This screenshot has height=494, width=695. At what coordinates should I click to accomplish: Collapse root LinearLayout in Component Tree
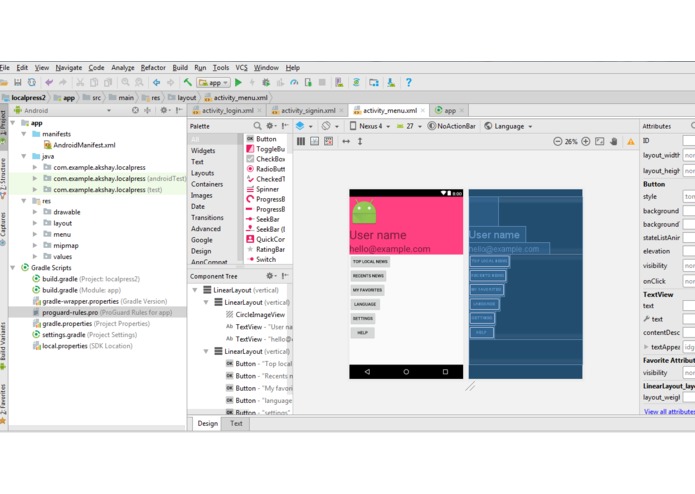[195, 290]
